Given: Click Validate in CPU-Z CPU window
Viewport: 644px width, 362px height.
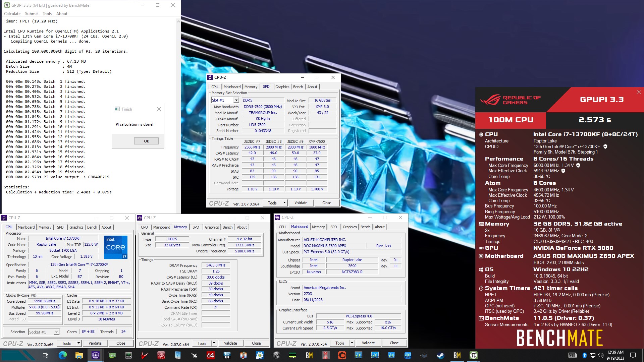Looking at the screenshot, I should point(95,343).
